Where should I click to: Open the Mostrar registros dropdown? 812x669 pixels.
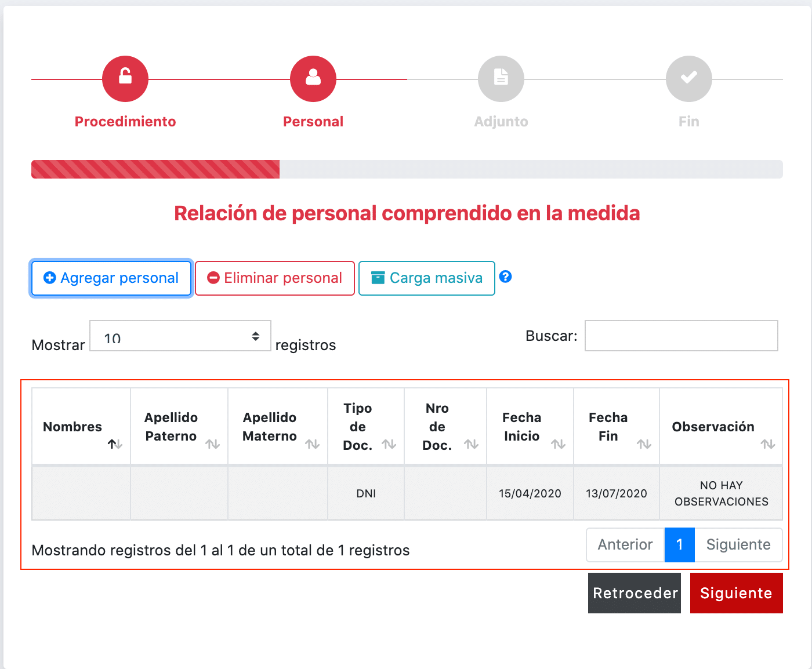tap(180, 336)
